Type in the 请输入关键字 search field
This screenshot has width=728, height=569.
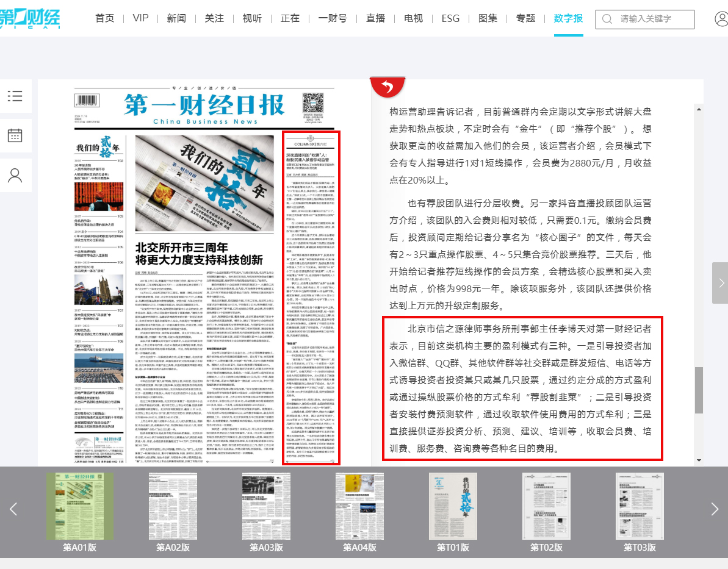point(653,19)
